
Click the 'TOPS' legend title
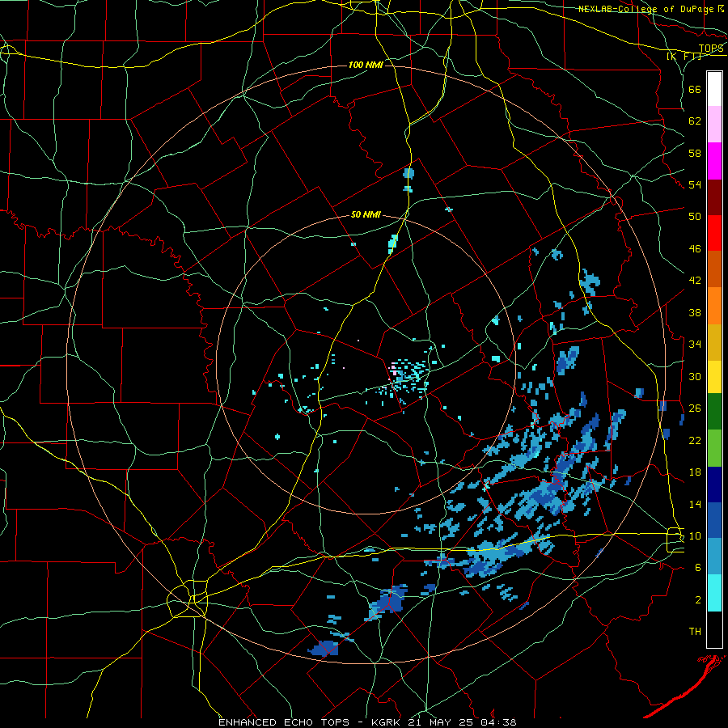click(711, 49)
